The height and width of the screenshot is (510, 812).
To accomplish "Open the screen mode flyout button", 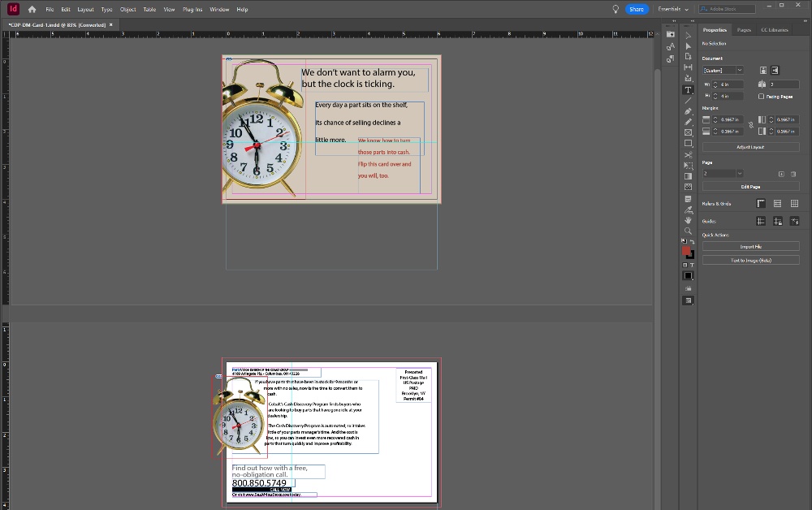I will coord(688,300).
